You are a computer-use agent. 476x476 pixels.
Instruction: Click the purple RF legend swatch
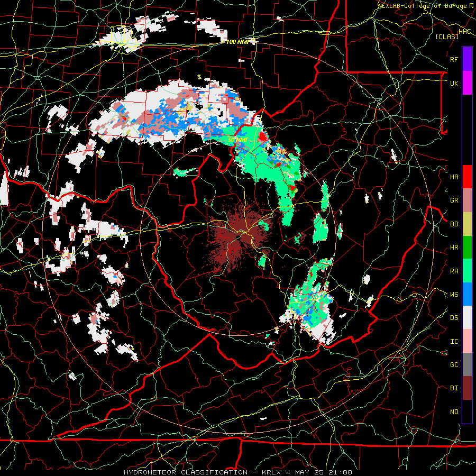(467, 59)
